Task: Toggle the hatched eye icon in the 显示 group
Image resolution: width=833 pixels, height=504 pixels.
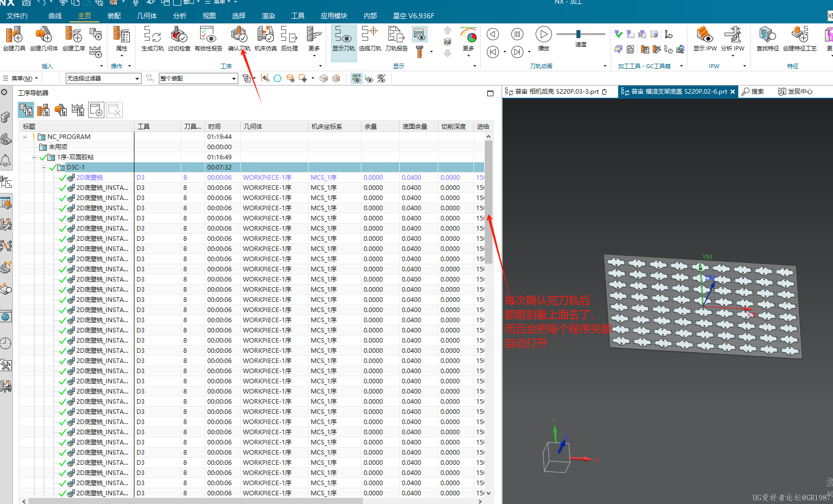Action: pos(419,34)
